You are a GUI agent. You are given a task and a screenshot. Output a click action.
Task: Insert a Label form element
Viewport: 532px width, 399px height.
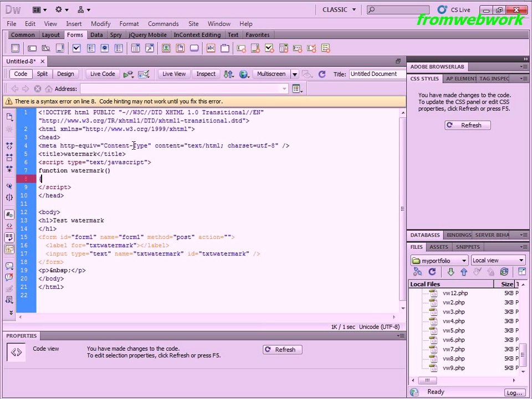pos(211,48)
